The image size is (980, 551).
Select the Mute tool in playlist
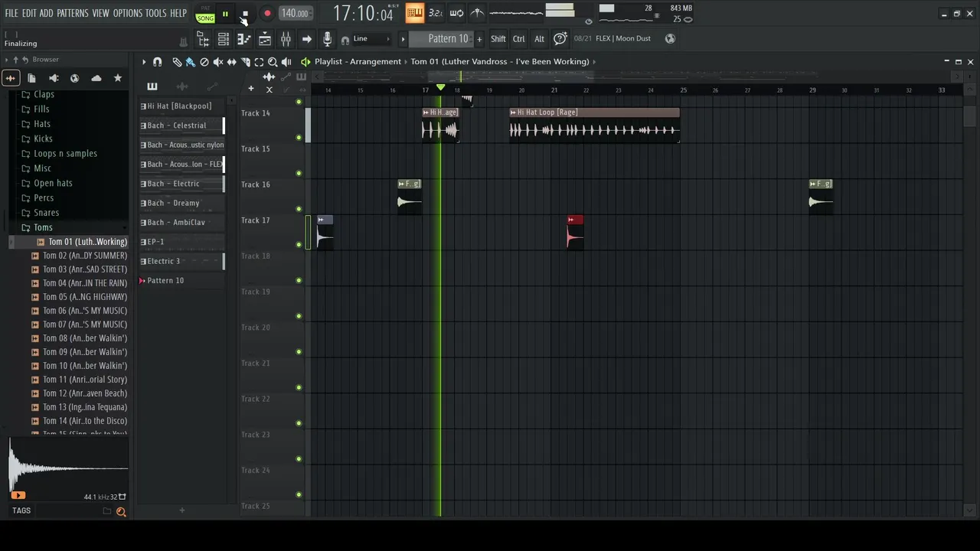pos(218,62)
